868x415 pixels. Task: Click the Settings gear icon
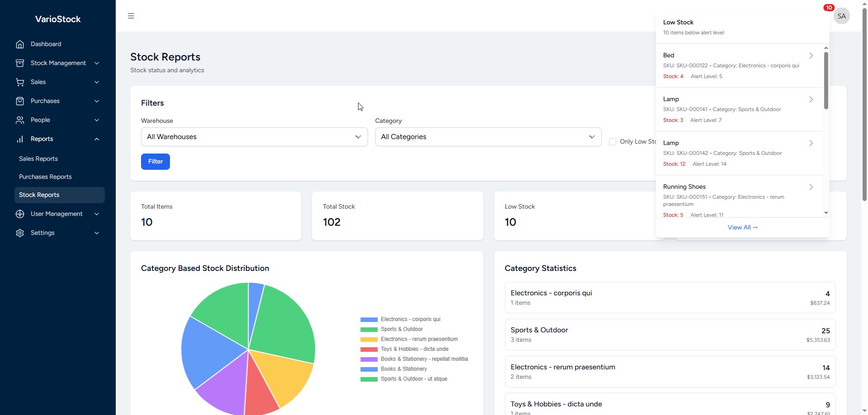click(20, 233)
